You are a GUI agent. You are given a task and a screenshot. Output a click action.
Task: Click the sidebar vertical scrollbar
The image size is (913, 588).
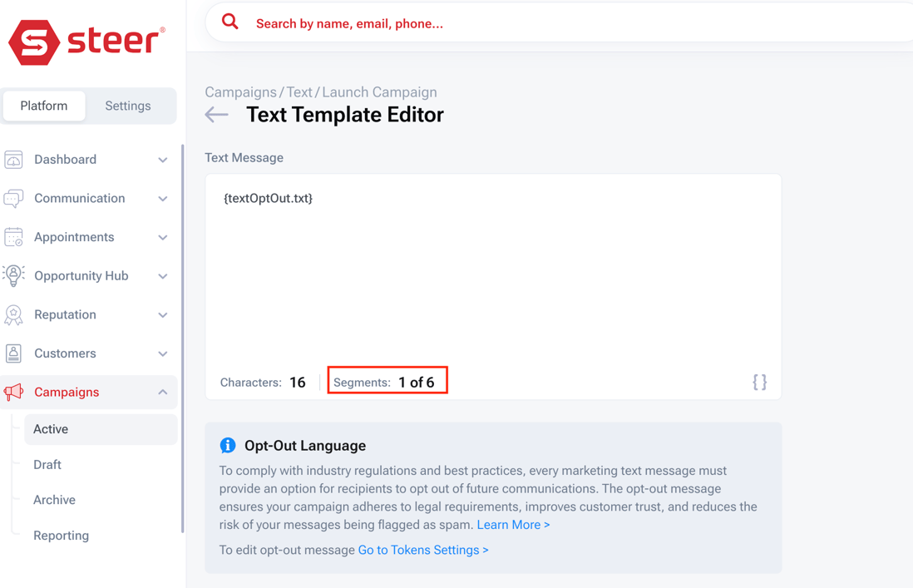pos(182,338)
